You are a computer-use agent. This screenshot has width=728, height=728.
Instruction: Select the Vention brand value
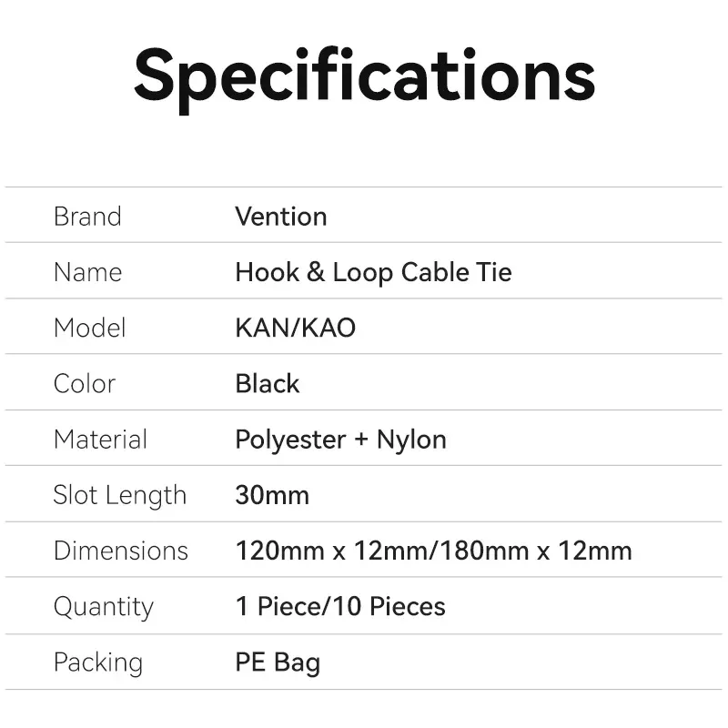[280, 217]
